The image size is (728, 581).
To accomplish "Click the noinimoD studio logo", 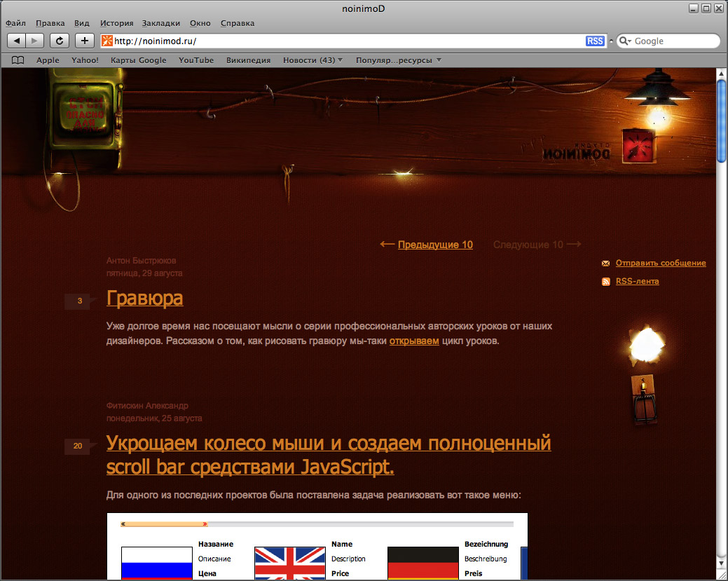I will (576, 152).
